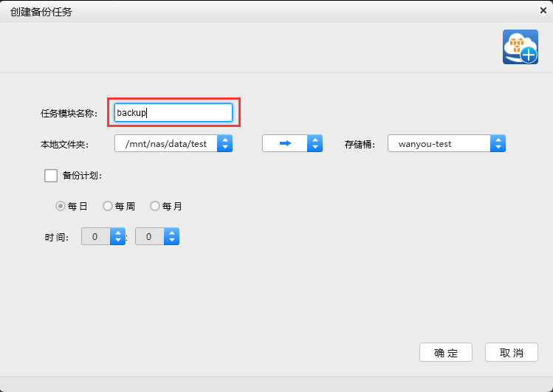
Task: Click the 时间 label
Action: coord(56,237)
